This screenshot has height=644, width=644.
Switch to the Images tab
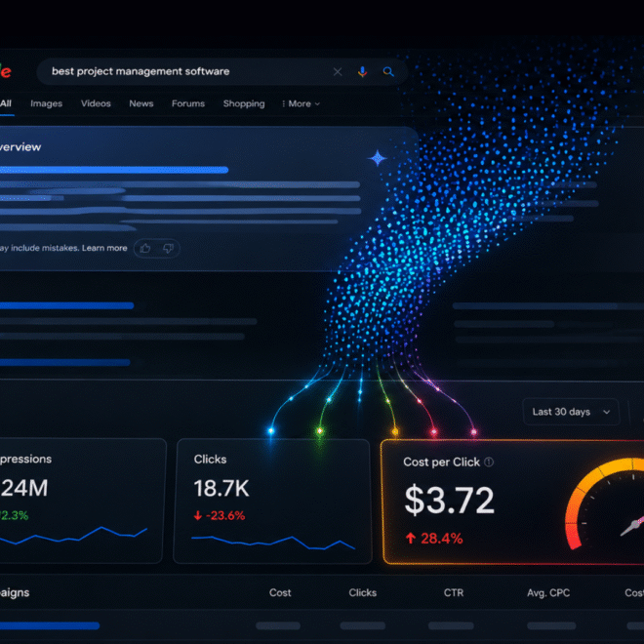click(47, 103)
